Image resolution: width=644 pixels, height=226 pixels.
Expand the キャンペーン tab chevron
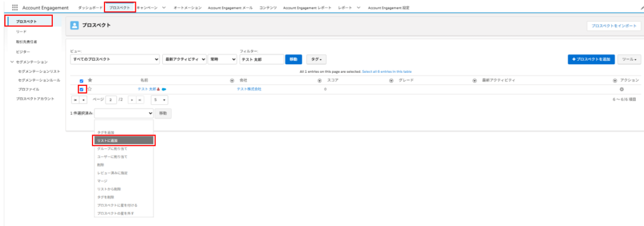click(x=164, y=8)
